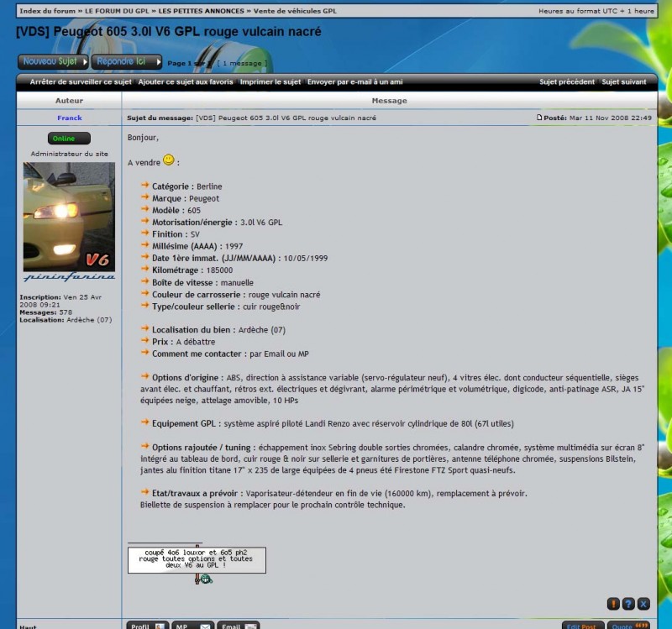Open Vente de véhicules GPL breadcrumb link
Screen dimensions: 672x629
click(x=294, y=11)
